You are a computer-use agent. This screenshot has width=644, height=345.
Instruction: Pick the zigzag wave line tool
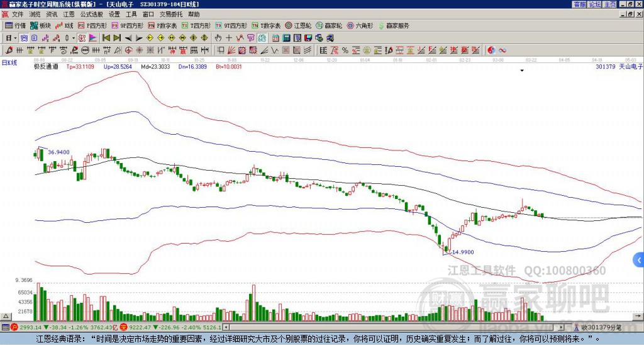[275, 50]
